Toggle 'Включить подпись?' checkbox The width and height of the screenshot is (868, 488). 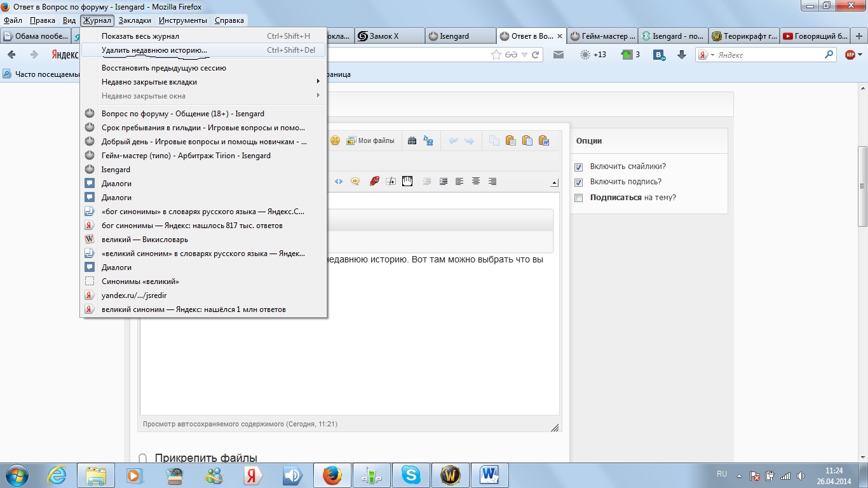click(x=578, y=182)
